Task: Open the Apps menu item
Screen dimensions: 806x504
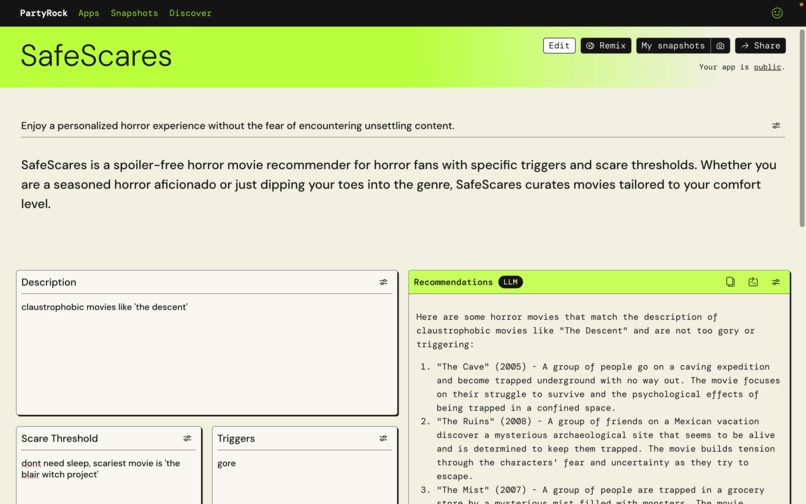Action: (88, 13)
